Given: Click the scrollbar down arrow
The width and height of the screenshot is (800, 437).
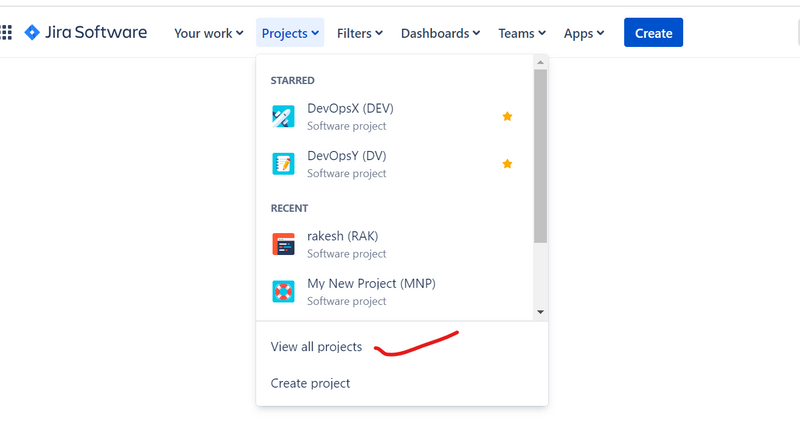Looking at the screenshot, I should [x=540, y=312].
